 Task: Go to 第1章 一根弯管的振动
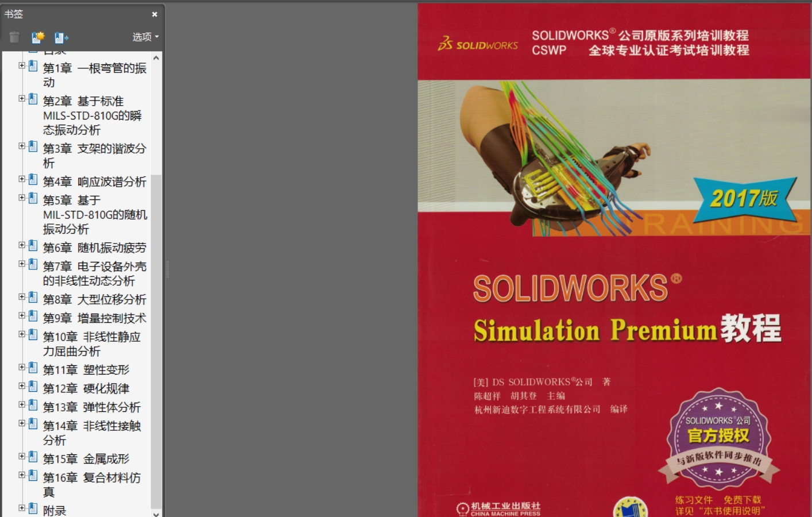95,75
